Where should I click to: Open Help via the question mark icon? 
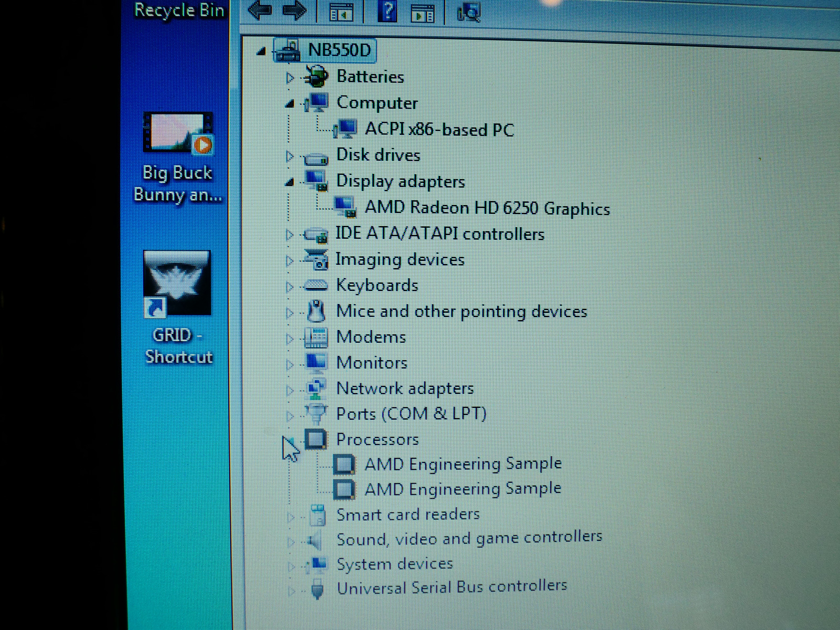click(387, 10)
